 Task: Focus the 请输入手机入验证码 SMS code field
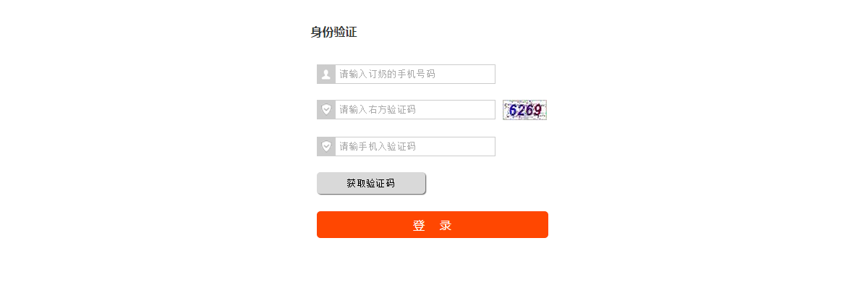pyautogui.click(x=415, y=146)
